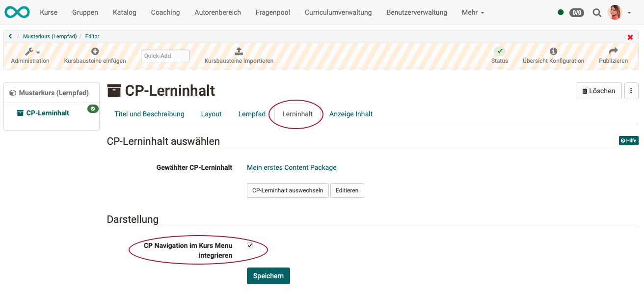Click the OpenOlat infinity logo
The height and width of the screenshot is (296, 644).
pyautogui.click(x=17, y=12)
